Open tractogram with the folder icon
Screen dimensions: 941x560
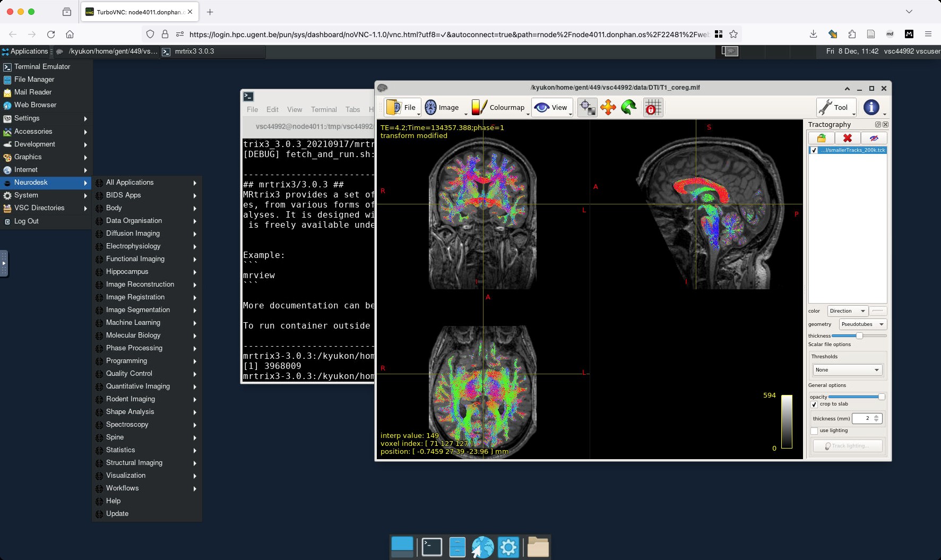coord(821,138)
